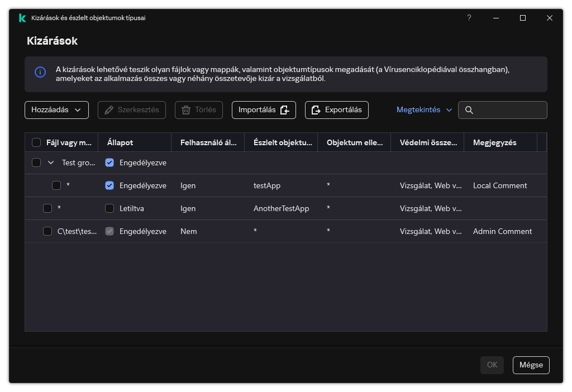This screenshot has height=392, width=572.
Task: Collapse the Test group tree row
Action: click(51, 162)
